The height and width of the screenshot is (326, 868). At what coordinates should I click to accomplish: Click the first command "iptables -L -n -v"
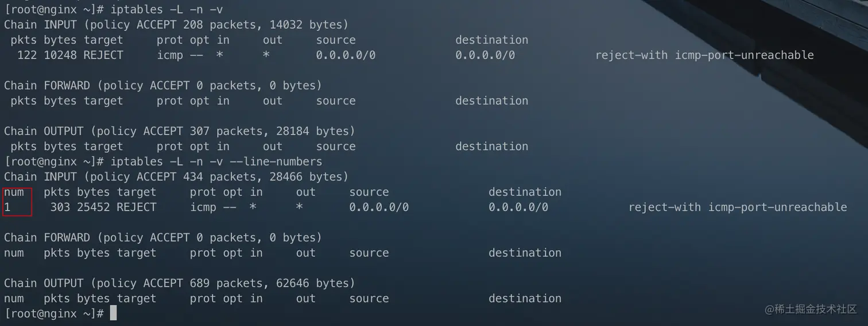166,9
